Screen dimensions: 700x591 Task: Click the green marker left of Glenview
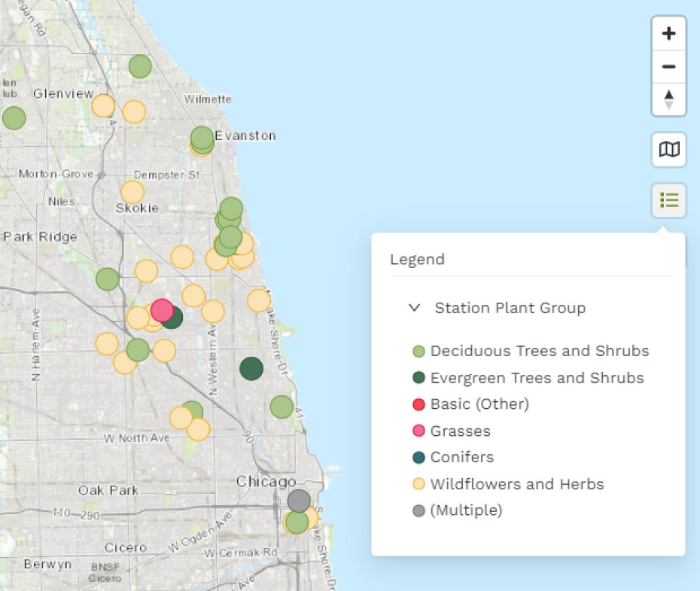pyautogui.click(x=14, y=118)
